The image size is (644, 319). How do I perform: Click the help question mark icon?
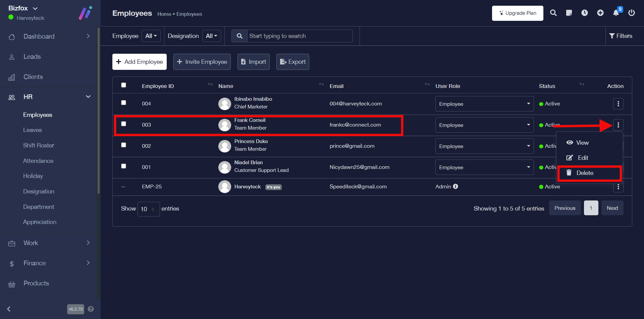(x=91, y=309)
